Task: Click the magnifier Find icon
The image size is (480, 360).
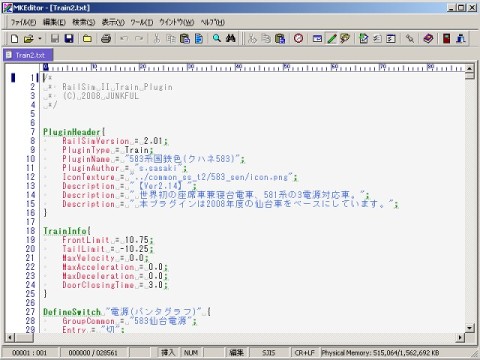Action: (217, 39)
